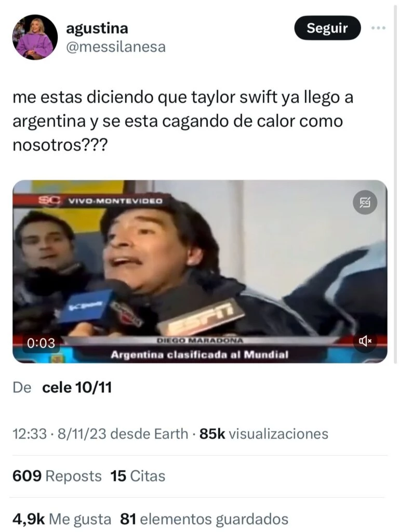The width and height of the screenshot is (400, 532).
Task: Click the @messilanesa handle
Action: [116, 47]
